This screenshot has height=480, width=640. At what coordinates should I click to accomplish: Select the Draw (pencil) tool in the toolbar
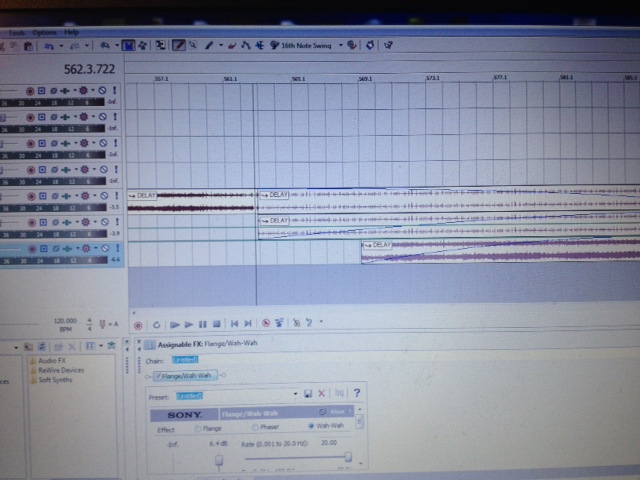coord(179,45)
